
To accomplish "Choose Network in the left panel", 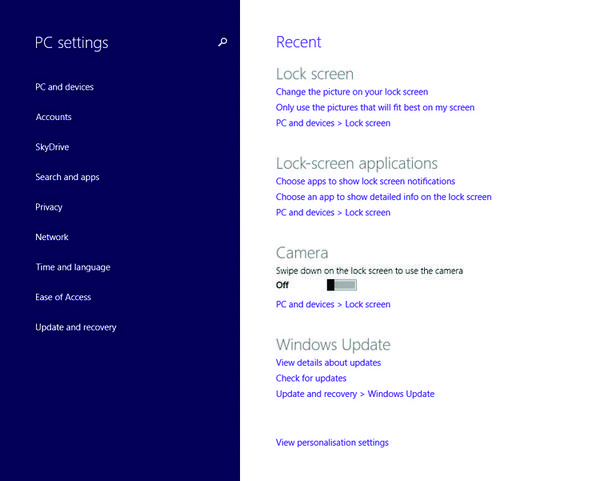I will (x=51, y=237).
